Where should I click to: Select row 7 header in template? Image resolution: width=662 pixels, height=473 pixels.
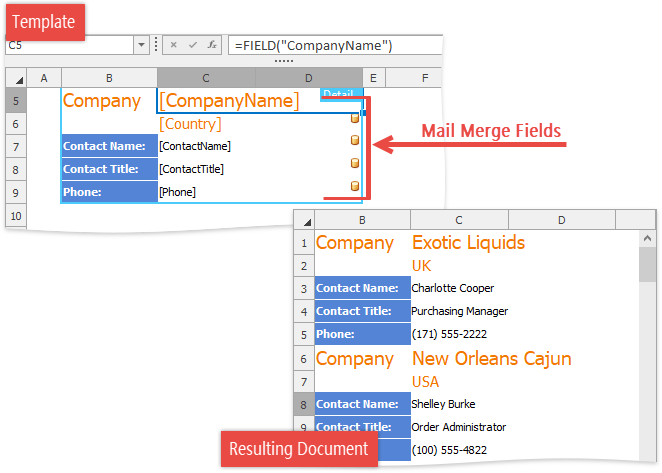pos(15,146)
